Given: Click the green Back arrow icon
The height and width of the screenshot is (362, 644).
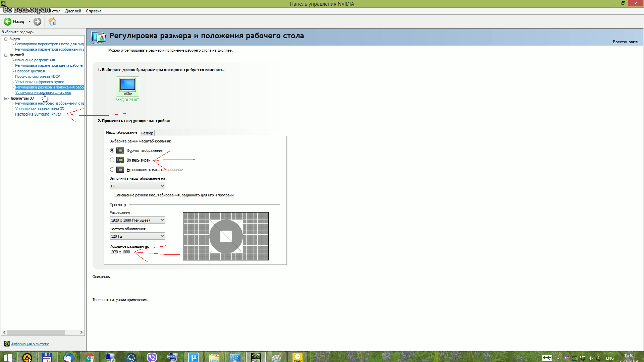Looking at the screenshot, I should point(7,22).
